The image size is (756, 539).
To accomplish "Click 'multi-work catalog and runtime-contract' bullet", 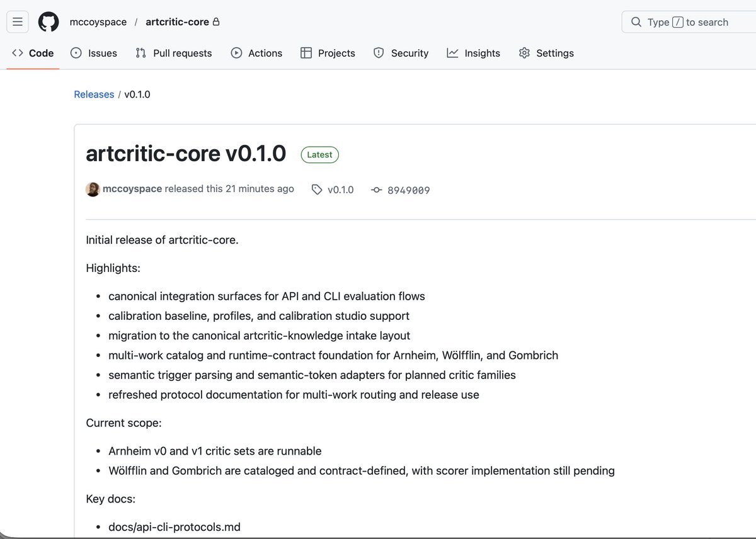I will pyautogui.click(x=333, y=355).
